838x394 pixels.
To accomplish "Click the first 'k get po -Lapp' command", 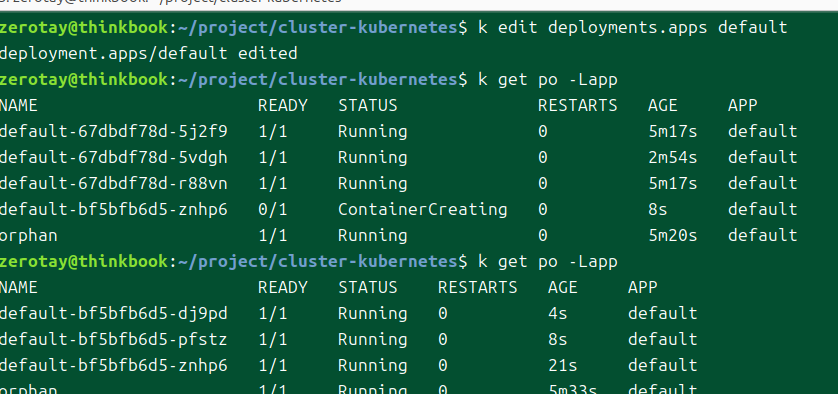I will coord(548,80).
